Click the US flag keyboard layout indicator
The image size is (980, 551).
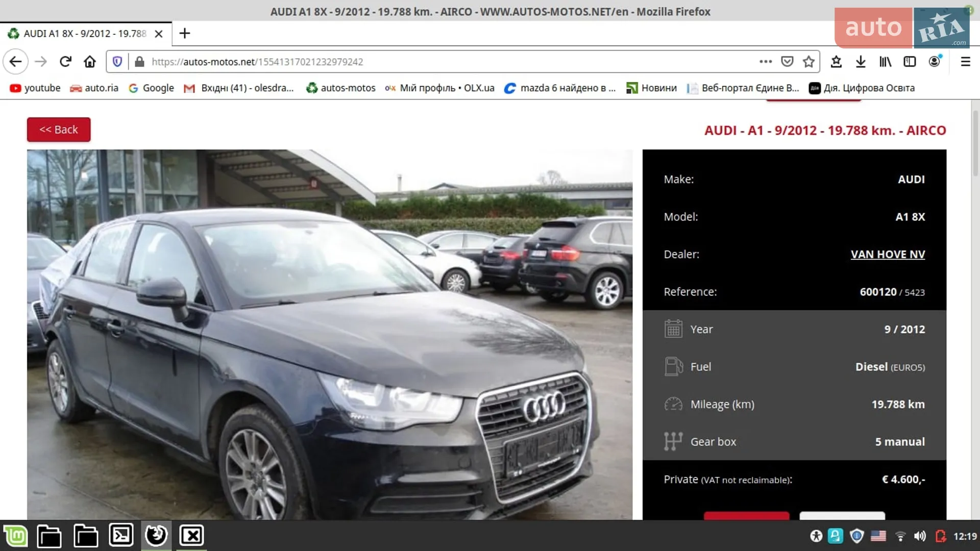[878, 536]
